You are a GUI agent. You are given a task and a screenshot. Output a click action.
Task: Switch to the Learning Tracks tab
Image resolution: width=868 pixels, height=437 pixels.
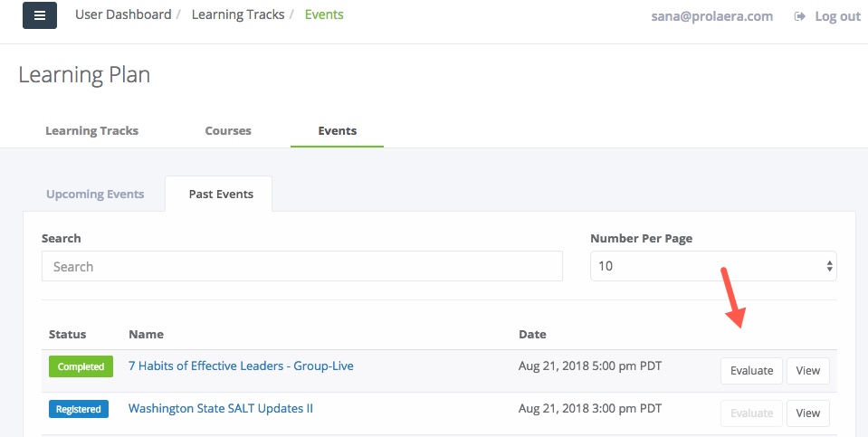(92, 130)
